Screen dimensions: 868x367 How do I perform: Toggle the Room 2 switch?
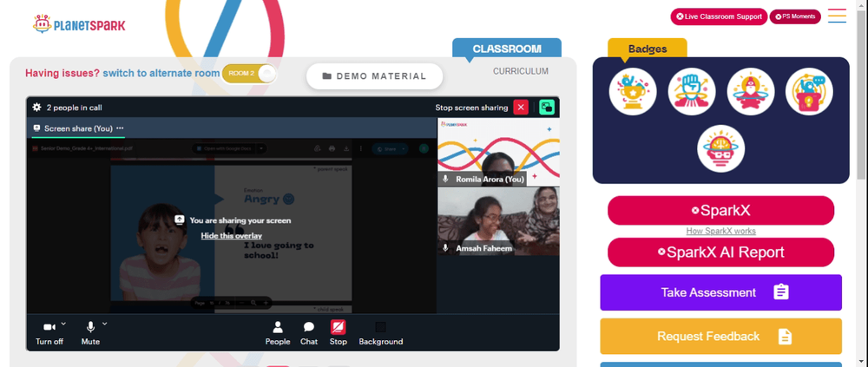pyautogui.click(x=248, y=74)
